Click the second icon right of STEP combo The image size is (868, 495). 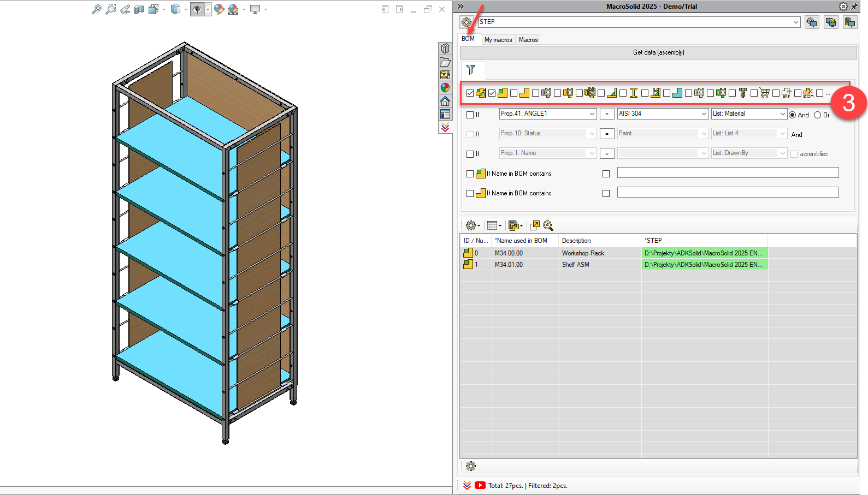[x=831, y=22]
